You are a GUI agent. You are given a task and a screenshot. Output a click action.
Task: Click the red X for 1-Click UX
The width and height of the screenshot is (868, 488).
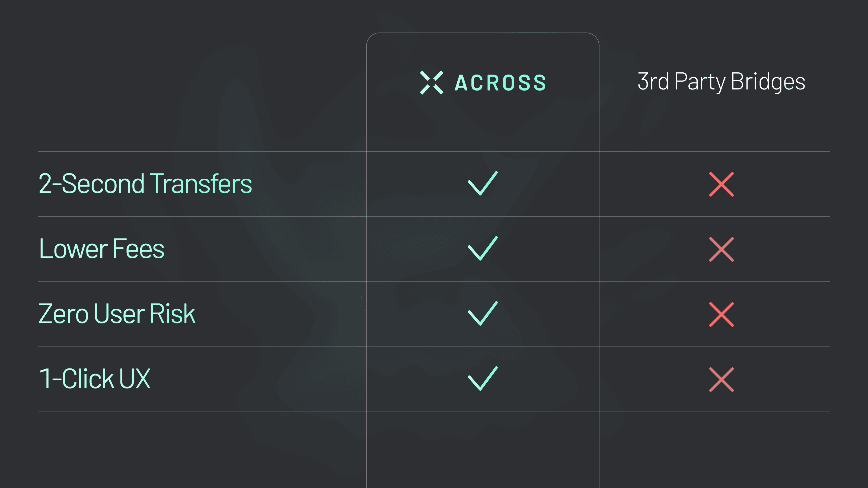tap(721, 379)
